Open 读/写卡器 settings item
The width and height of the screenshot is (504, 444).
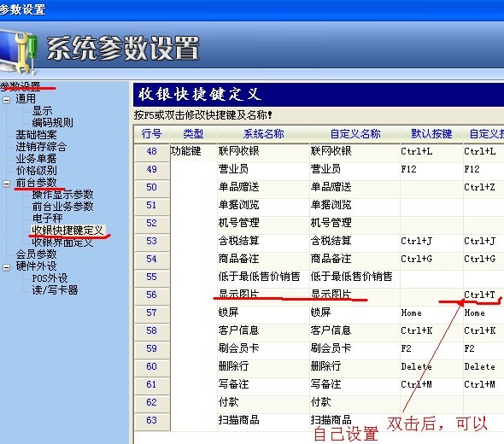click(x=55, y=289)
